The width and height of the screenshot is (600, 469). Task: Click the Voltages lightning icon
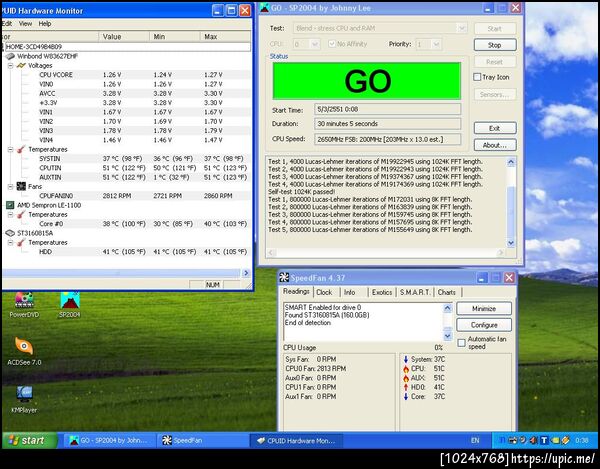pyautogui.click(x=21, y=65)
